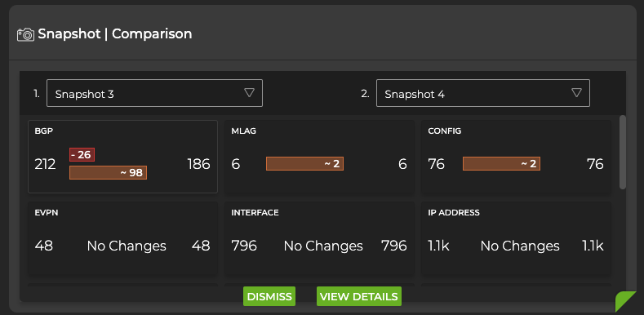The image size is (644, 315).
Task: Click the View Details button
Action: click(359, 296)
